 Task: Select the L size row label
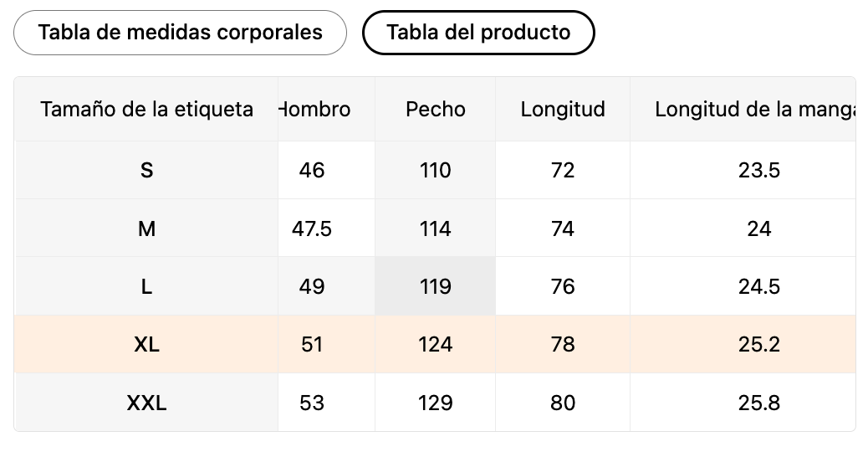pos(146,286)
